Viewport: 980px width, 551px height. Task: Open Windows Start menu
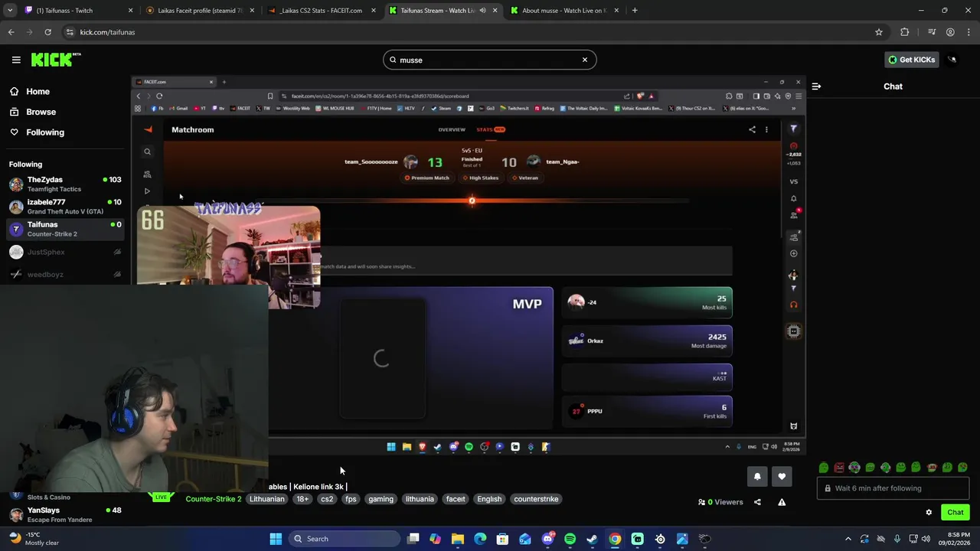click(276, 539)
